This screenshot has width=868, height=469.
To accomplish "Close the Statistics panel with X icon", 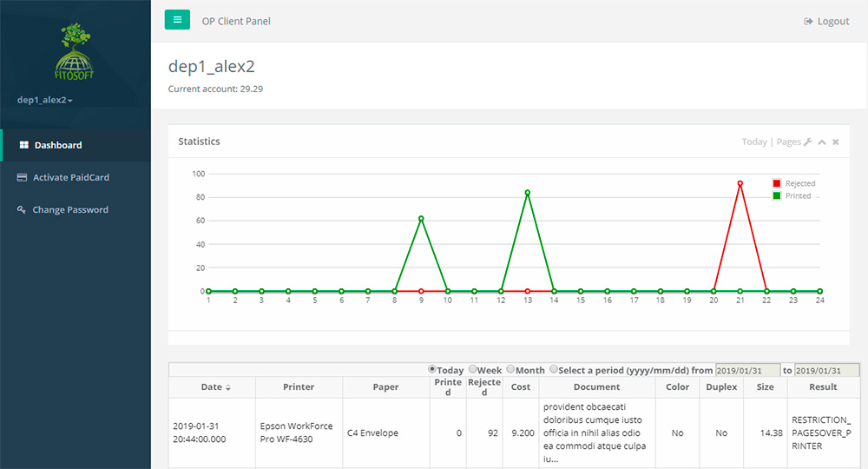I will coord(836,142).
